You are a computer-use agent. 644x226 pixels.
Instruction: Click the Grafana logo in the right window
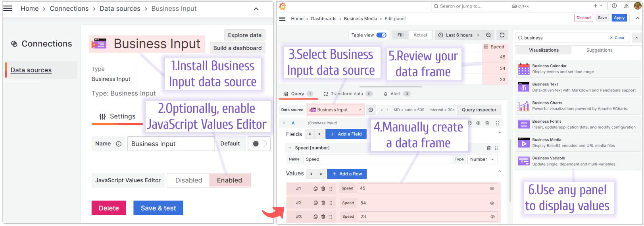tap(283, 6)
